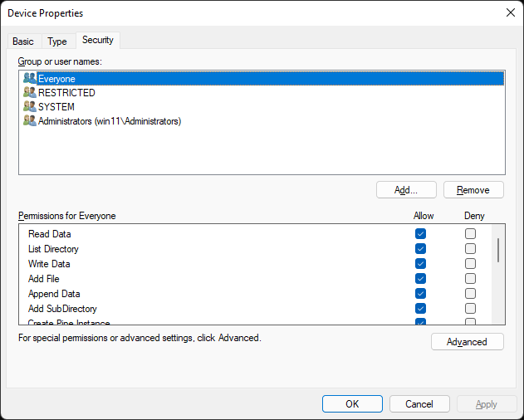Click the Add SubDirectory permission label
This screenshot has width=524, height=420.
pos(62,309)
